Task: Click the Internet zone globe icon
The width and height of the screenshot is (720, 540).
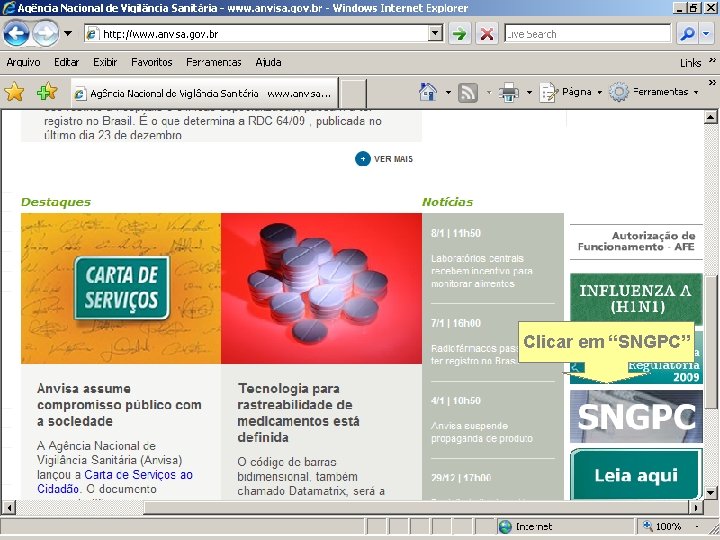Action: tap(505, 527)
